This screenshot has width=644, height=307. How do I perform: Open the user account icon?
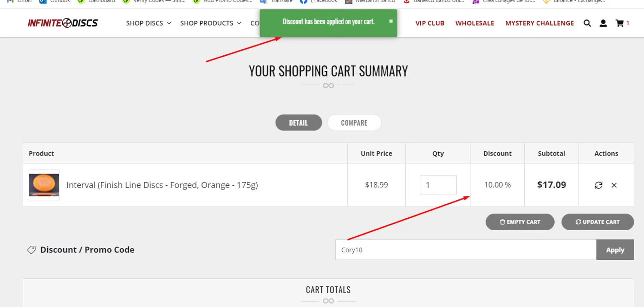[x=603, y=23]
